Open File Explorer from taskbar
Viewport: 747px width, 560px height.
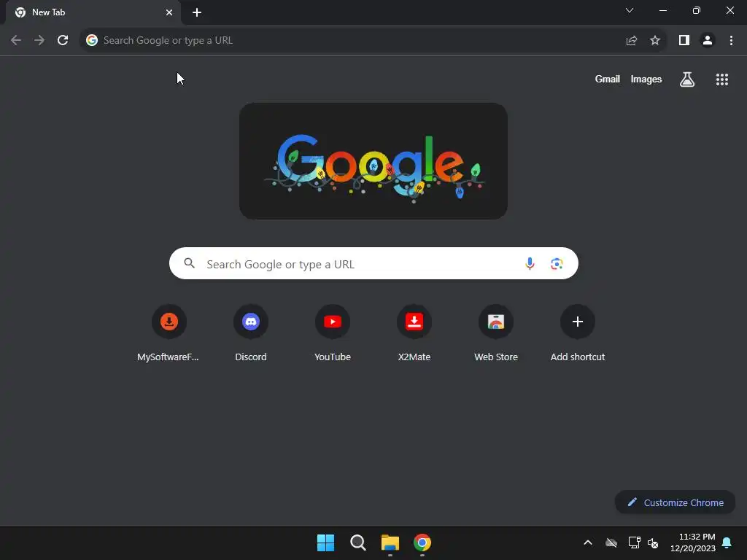[390, 542]
